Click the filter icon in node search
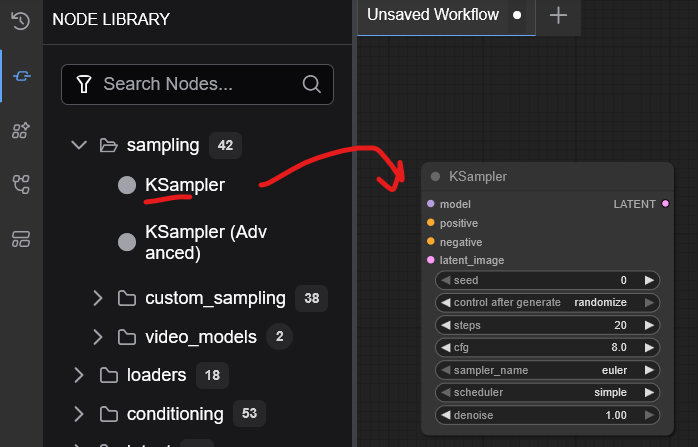This screenshot has width=698, height=447. pyautogui.click(x=85, y=84)
